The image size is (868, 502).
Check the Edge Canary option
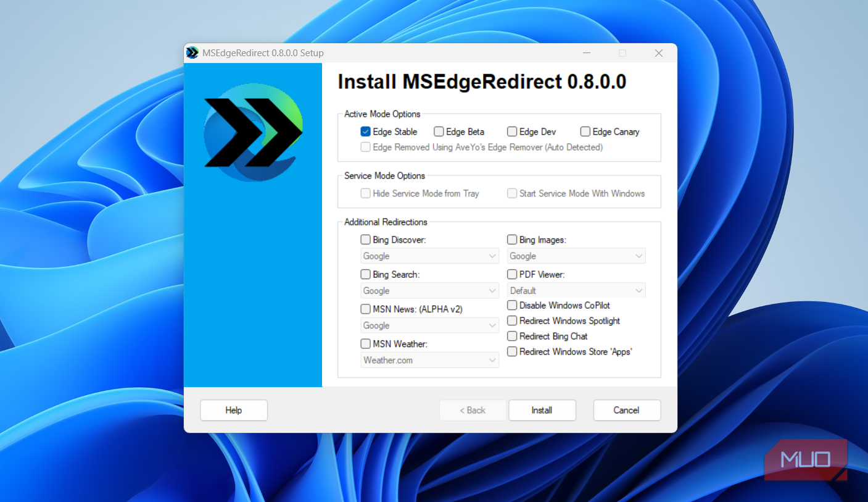point(585,132)
